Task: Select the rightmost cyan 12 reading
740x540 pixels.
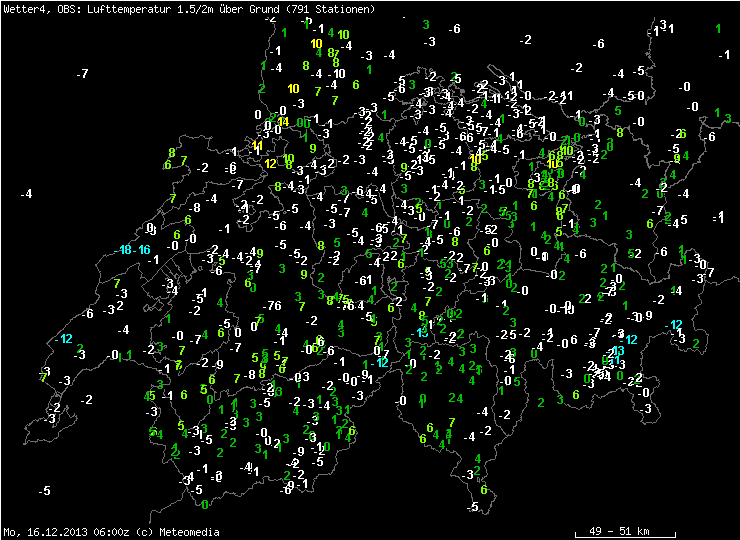Action: [676, 325]
